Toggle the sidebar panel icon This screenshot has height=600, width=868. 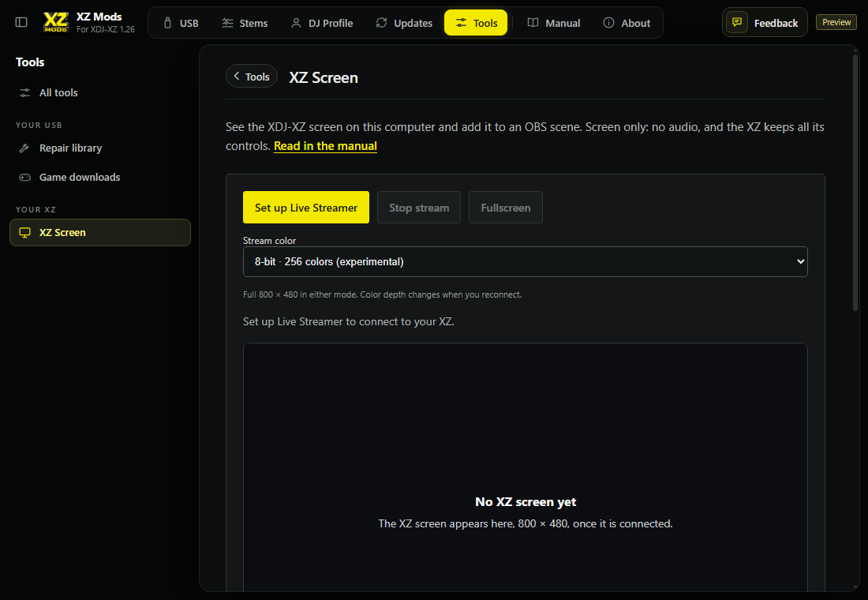(21, 22)
